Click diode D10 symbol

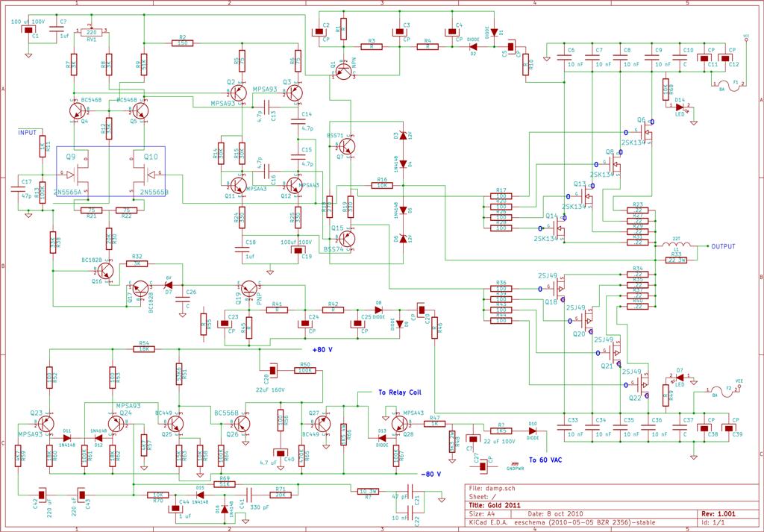tap(532, 431)
